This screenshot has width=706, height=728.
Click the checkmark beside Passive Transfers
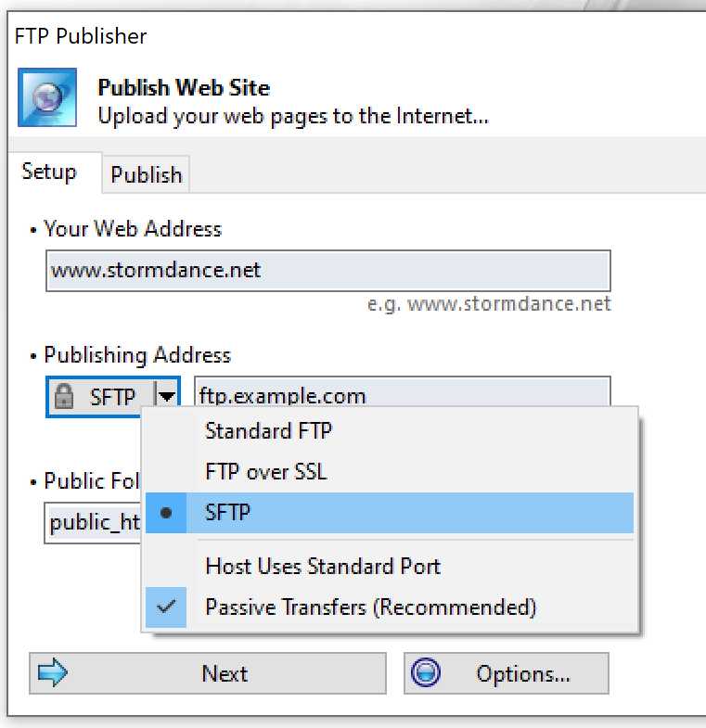tap(166, 607)
